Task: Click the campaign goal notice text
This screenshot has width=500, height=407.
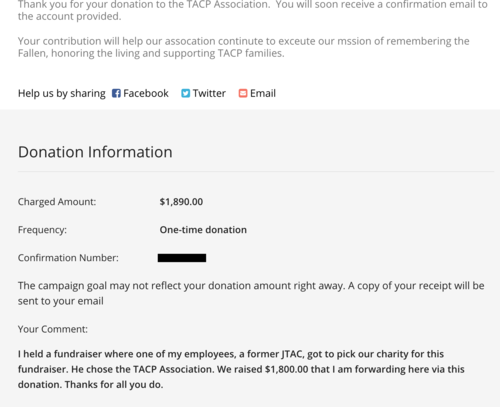Action: [x=251, y=293]
